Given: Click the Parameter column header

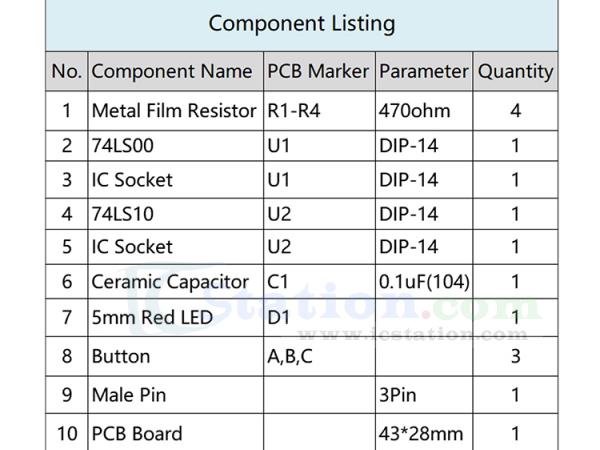Looking at the screenshot, I should (424, 71).
